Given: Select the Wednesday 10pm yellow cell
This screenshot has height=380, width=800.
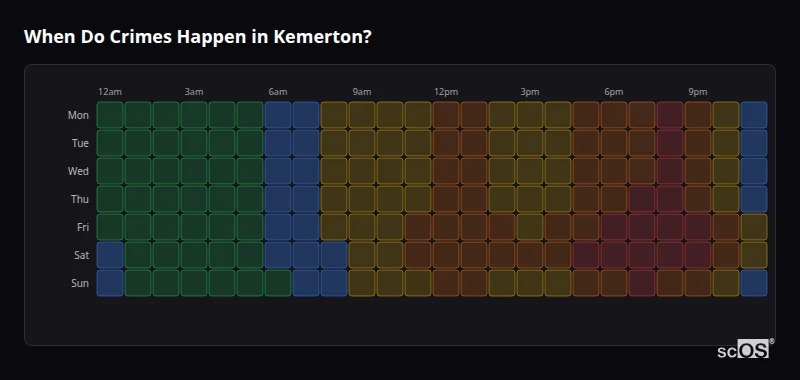Looking at the screenshot, I should 726,171.
